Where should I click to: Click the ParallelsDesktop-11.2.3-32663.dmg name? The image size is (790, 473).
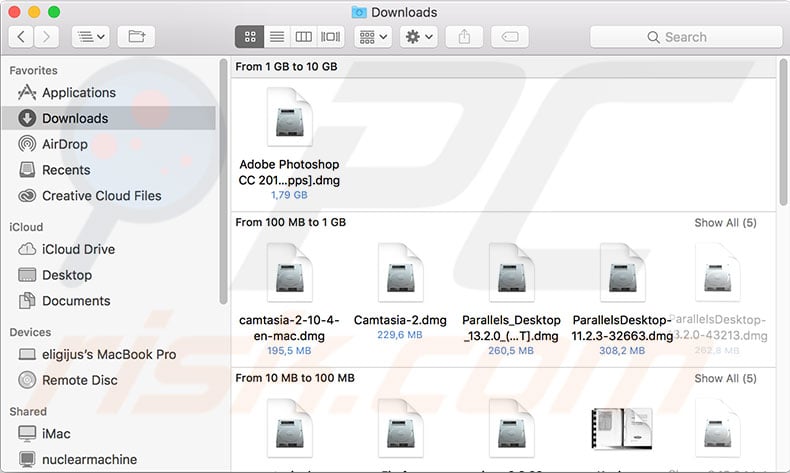(622, 328)
